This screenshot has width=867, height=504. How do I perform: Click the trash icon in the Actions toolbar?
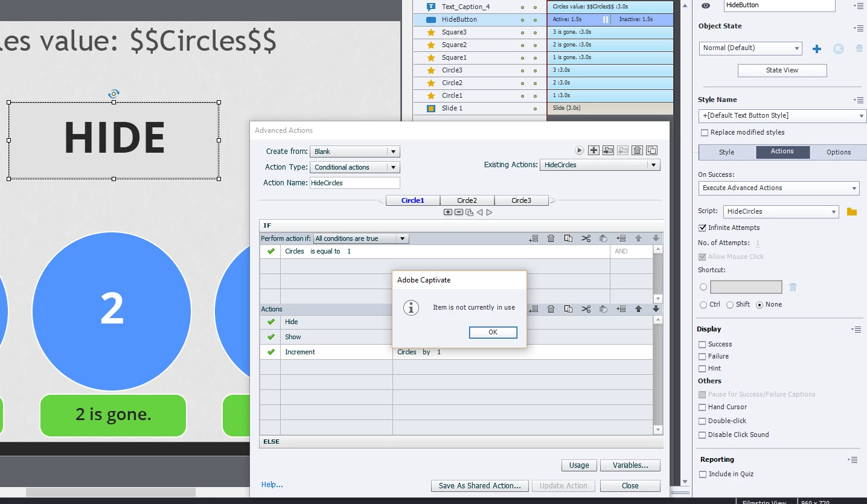coord(551,309)
